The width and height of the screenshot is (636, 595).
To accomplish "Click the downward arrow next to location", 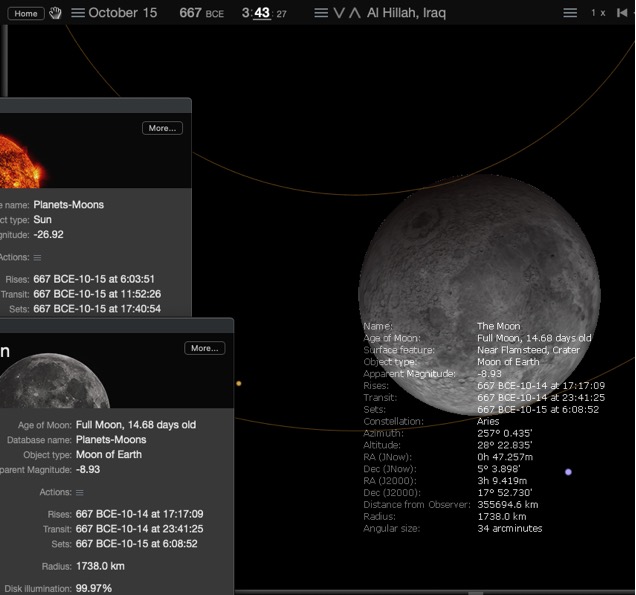I will pos(339,13).
